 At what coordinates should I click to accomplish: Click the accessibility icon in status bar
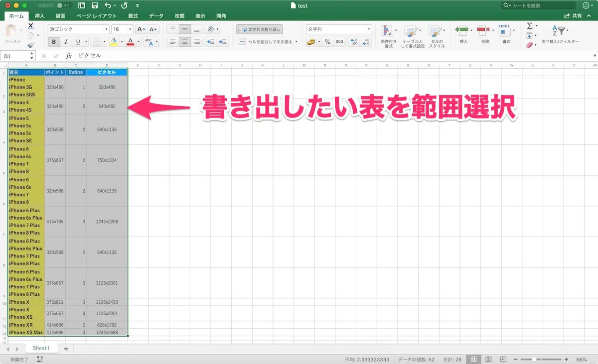(40, 359)
